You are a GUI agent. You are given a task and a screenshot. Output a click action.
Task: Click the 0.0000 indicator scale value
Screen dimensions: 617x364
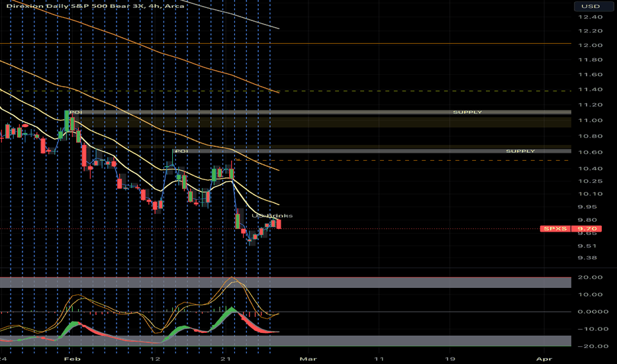pyautogui.click(x=593, y=311)
